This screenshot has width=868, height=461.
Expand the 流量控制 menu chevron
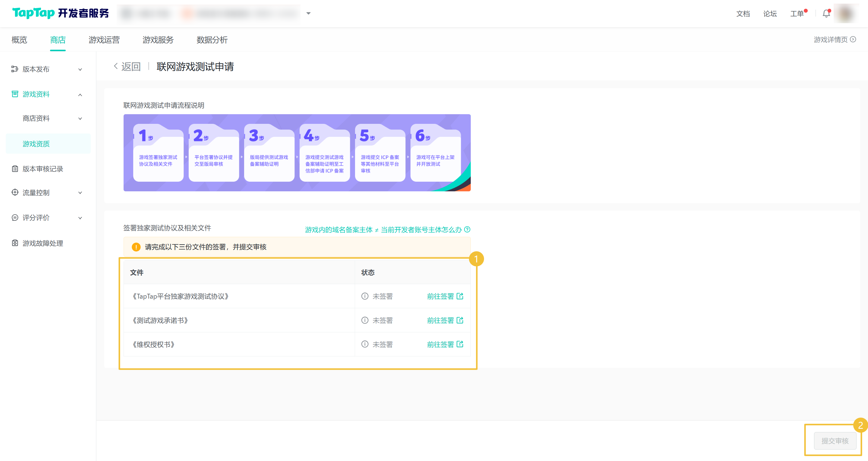80,193
